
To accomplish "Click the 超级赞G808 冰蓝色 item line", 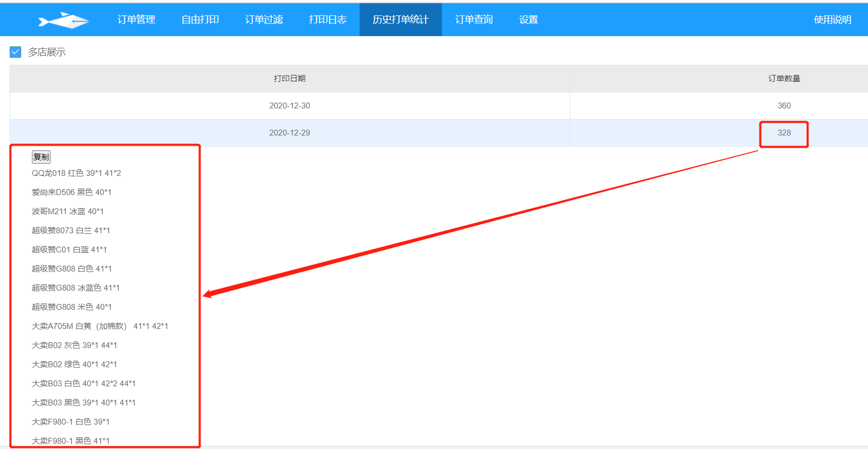I will coord(76,288).
